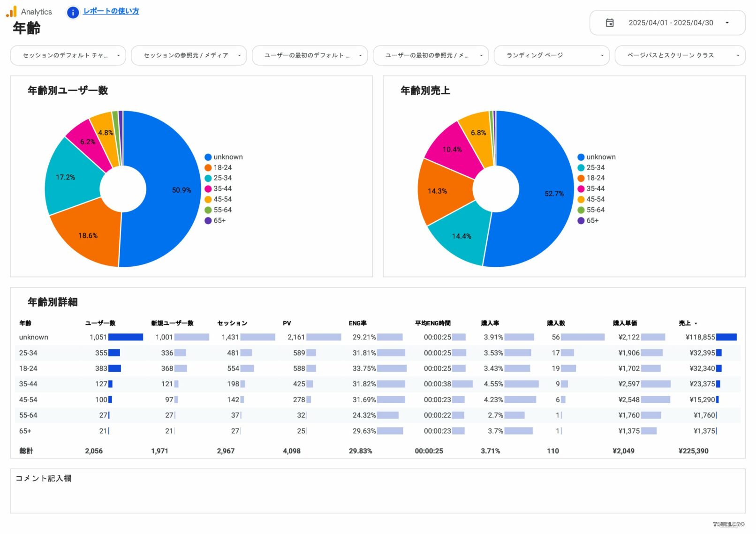Image resolution: width=756 pixels, height=534 pixels.
Task: Open the ランディング ページ filter dropdown
Action: (x=551, y=55)
